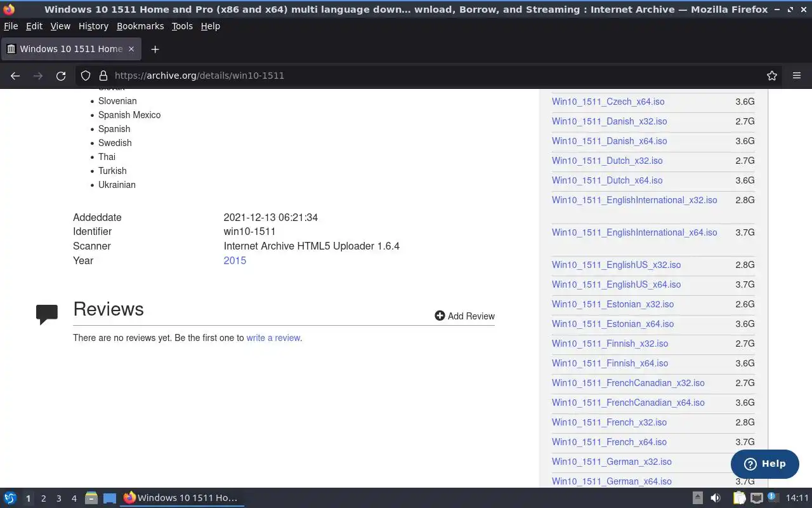812x508 pixels.
Task: Switch to workspace 4
Action: point(74,498)
